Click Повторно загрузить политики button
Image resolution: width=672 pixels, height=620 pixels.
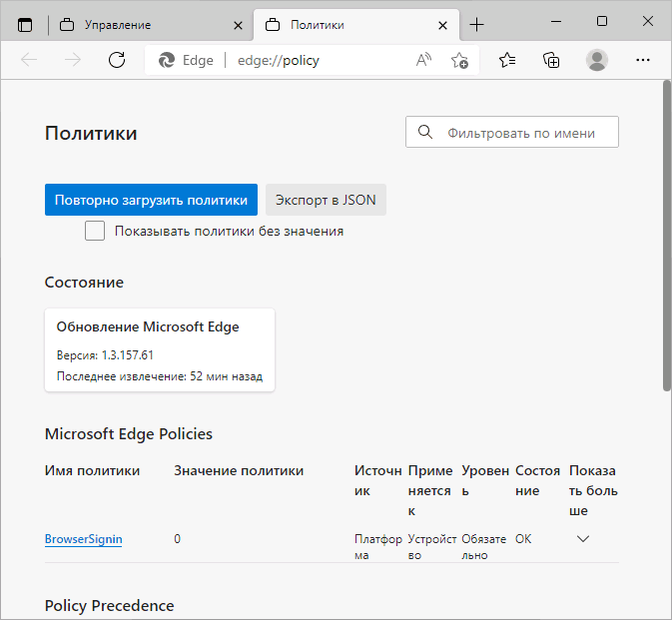(152, 200)
